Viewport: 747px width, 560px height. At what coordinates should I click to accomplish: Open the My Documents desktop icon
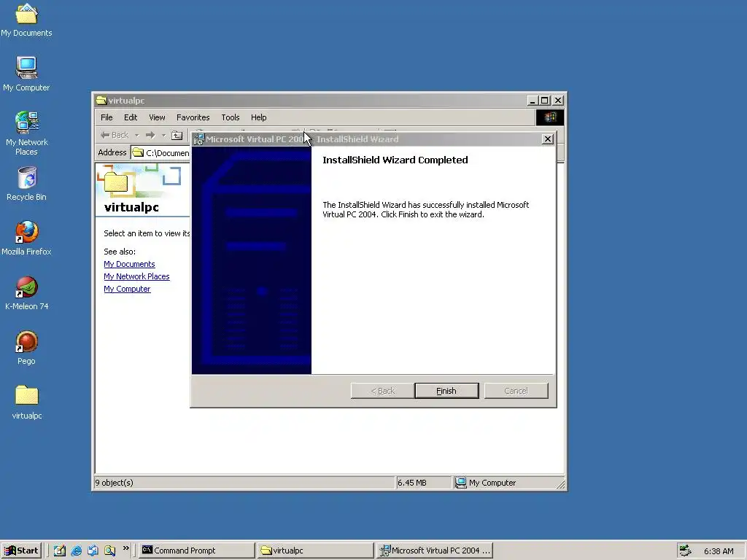[26, 20]
